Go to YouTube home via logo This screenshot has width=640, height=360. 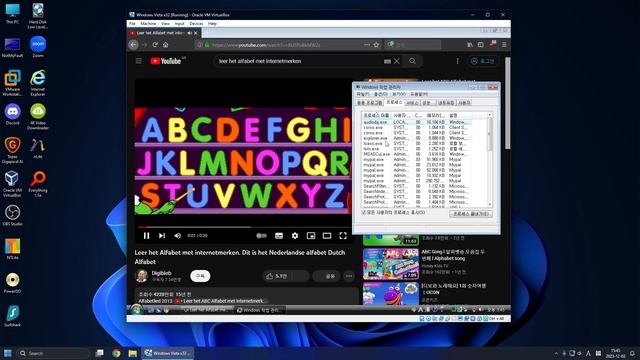(166, 61)
